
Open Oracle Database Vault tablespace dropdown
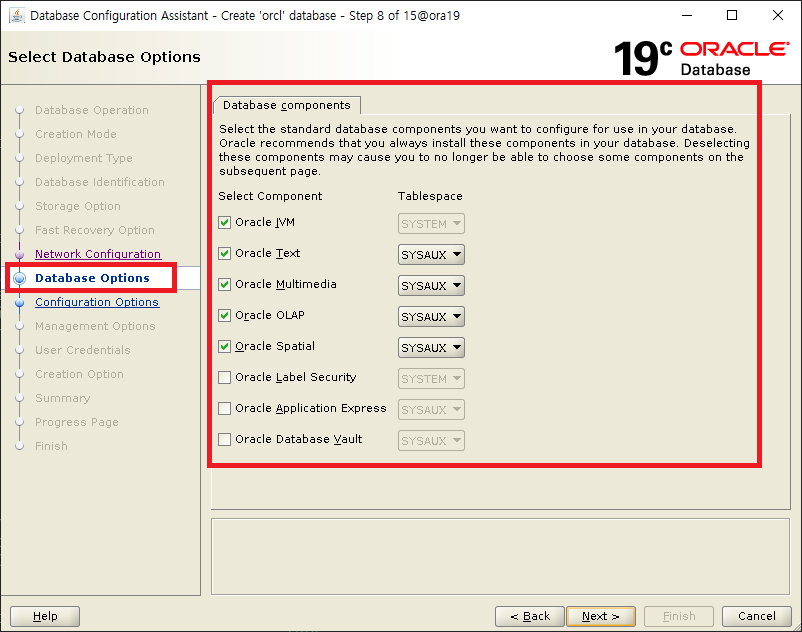[431, 440]
